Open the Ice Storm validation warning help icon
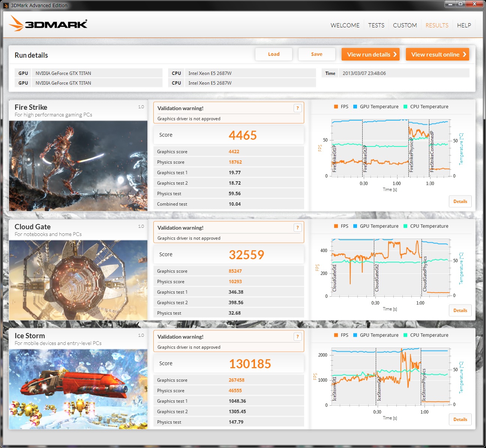The image size is (486, 448). [x=298, y=337]
